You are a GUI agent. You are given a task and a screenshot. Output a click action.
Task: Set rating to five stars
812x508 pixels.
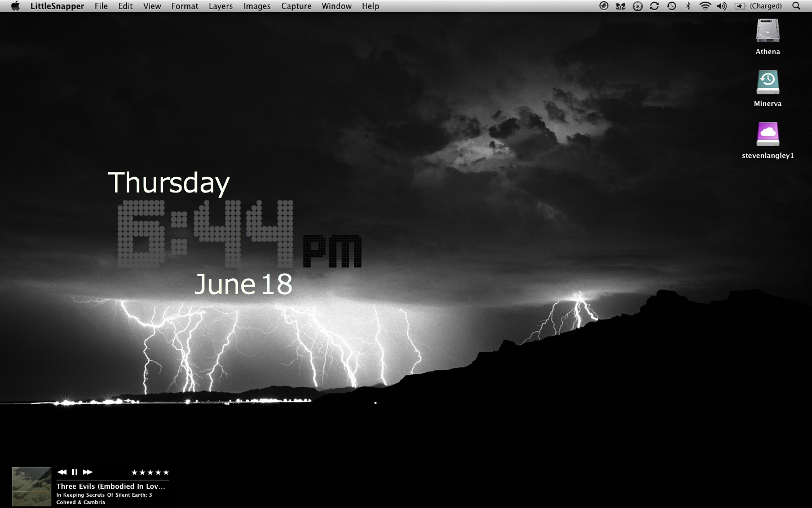[166, 472]
